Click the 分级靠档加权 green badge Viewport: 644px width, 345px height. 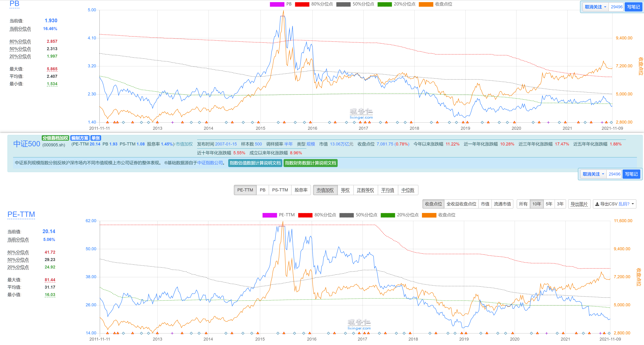pyautogui.click(x=55, y=138)
